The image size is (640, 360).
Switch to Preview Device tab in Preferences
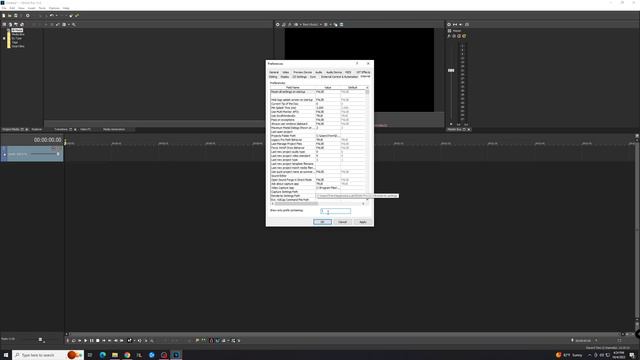[x=302, y=72]
